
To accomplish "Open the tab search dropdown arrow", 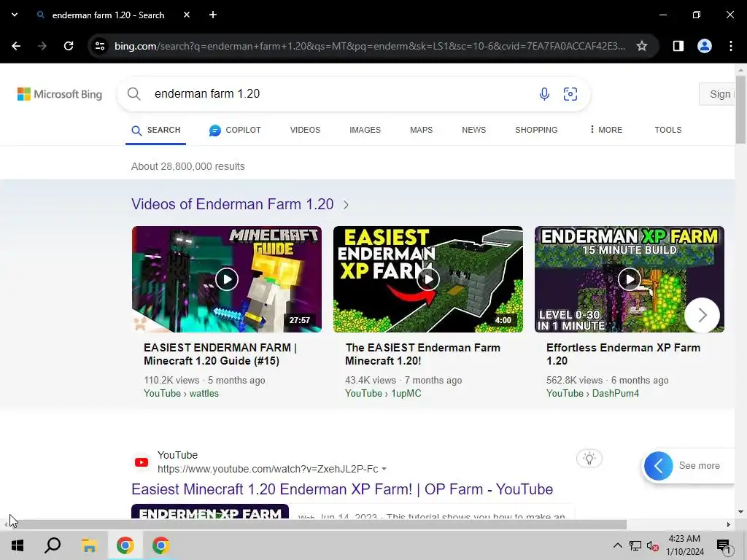I will 15,15.
